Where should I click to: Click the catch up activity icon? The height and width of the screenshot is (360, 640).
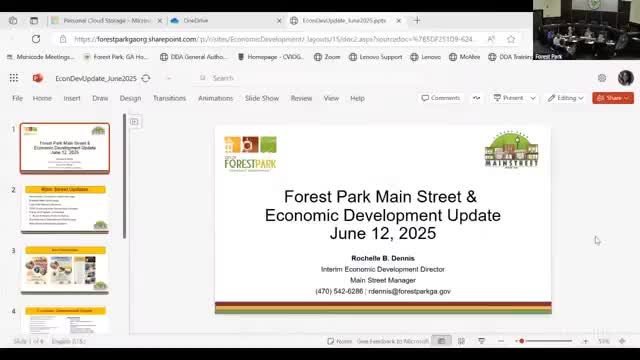click(476, 98)
